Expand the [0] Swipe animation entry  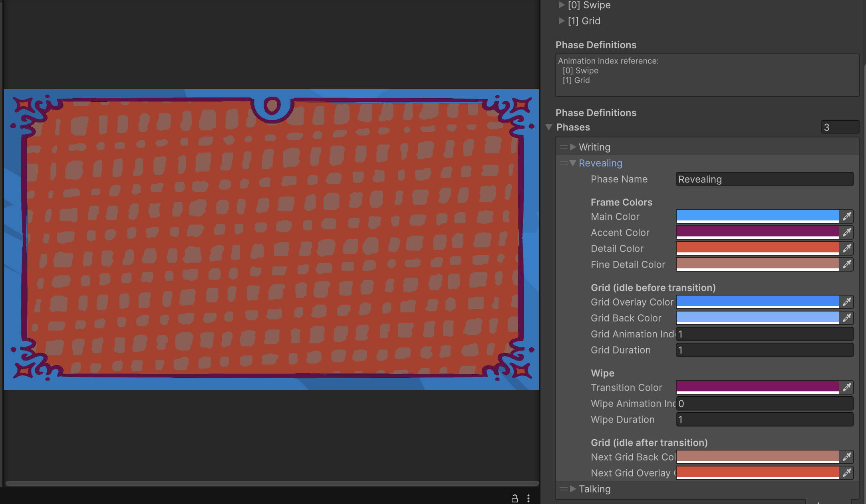click(562, 5)
